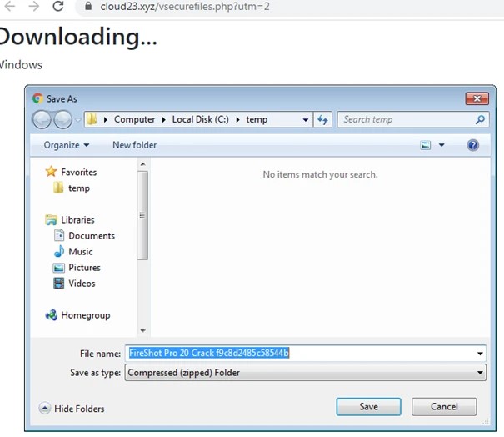The width and height of the screenshot is (504, 437).
Task: Click the cloud23.xyz URL in address bar
Action: point(185,6)
